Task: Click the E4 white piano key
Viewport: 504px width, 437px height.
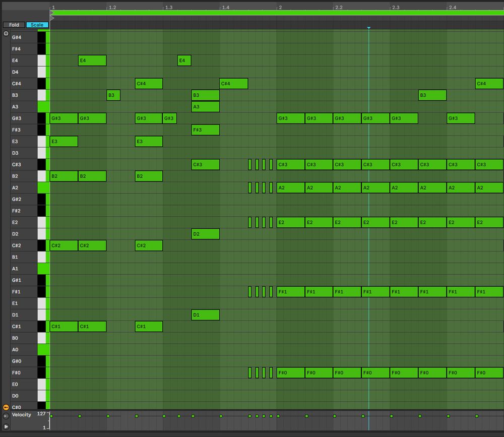Action: [41, 60]
